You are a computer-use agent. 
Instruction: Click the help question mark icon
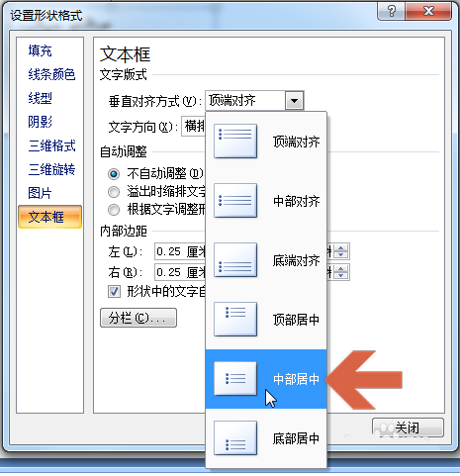tap(392, 12)
